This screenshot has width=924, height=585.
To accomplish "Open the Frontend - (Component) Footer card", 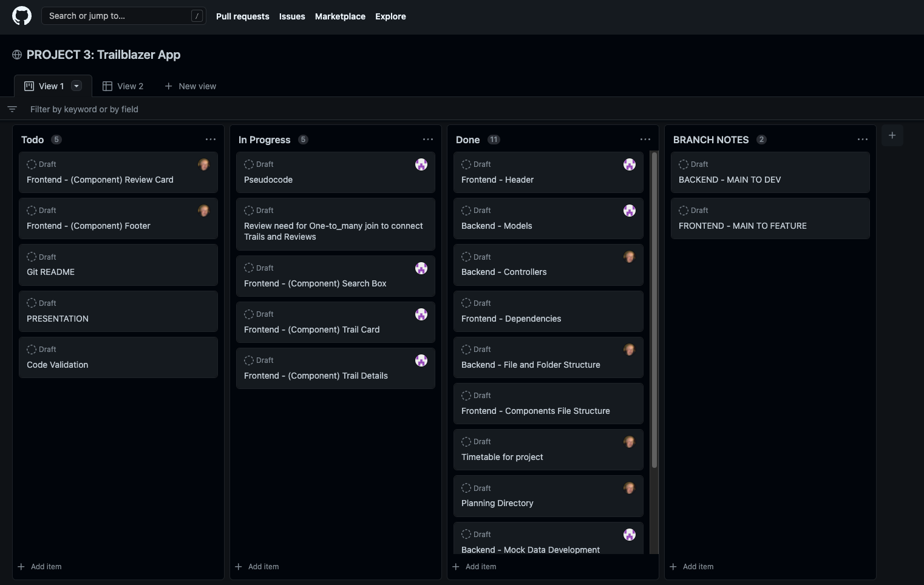I will [x=118, y=218].
